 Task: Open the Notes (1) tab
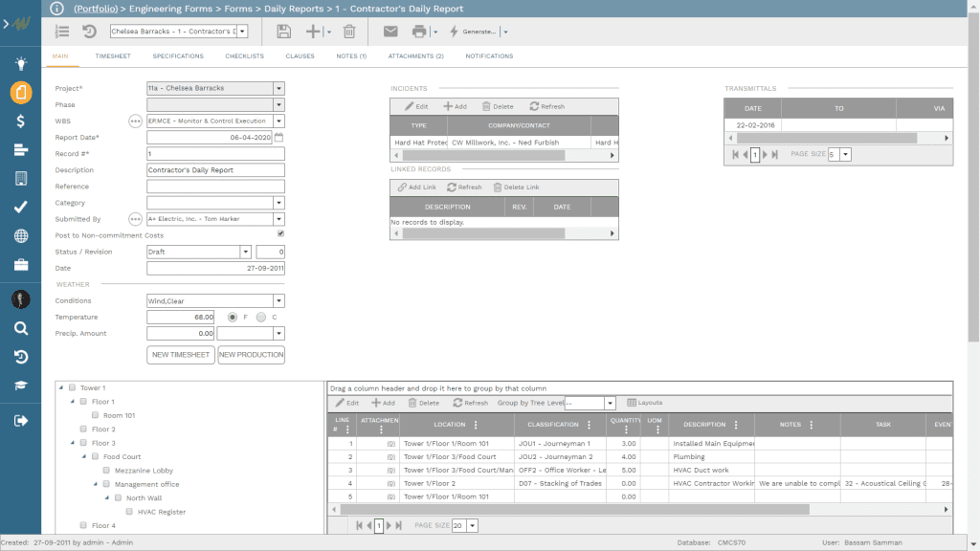(351, 56)
